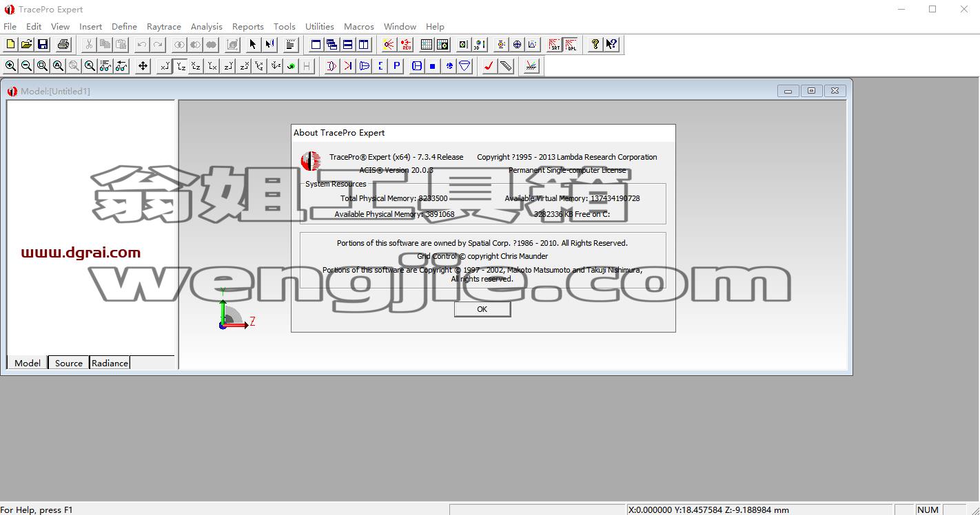Click the pan four-arrow icon
This screenshot has width=980, height=515.
point(143,66)
